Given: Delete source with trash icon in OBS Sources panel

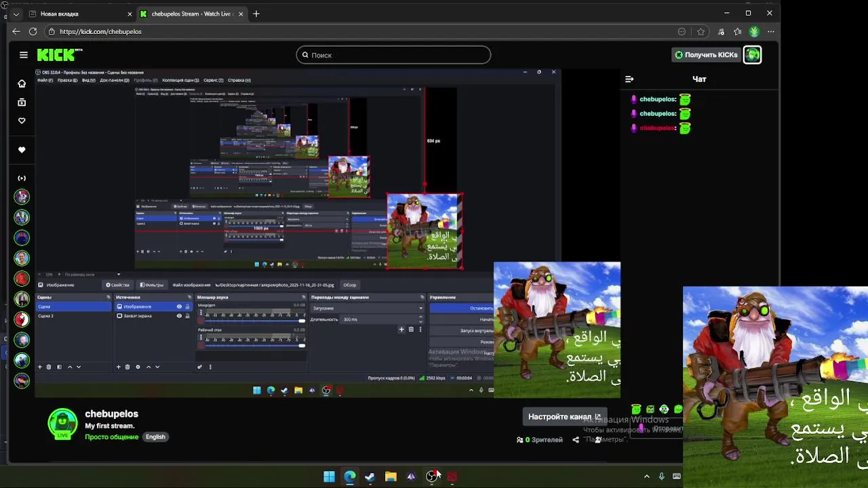Looking at the screenshot, I should 127,367.
